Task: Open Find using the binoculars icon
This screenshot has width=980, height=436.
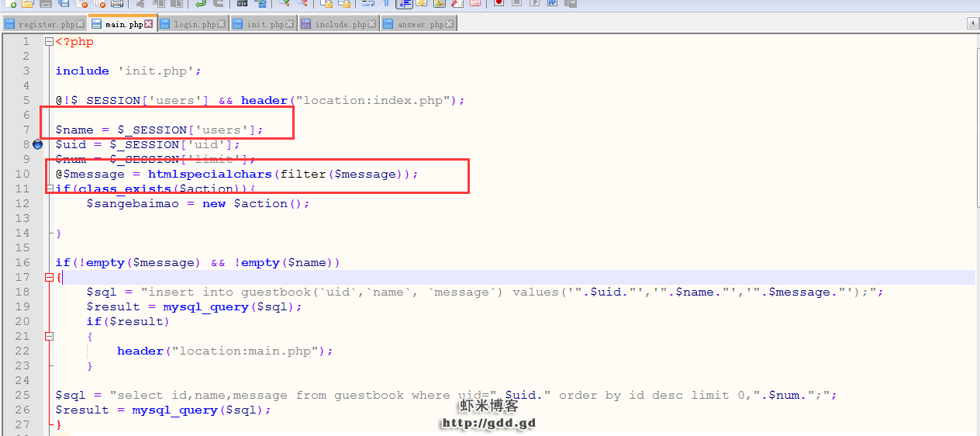Action: point(243,3)
